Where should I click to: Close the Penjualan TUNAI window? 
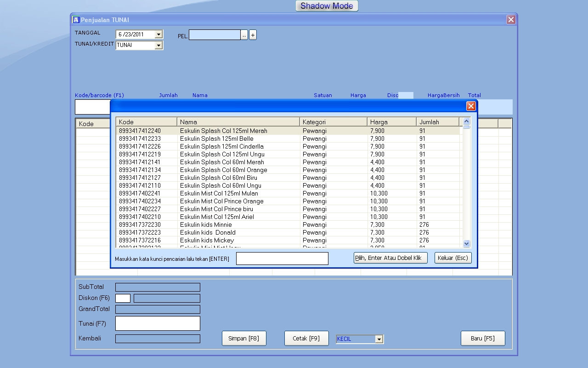pyautogui.click(x=511, y=19)
